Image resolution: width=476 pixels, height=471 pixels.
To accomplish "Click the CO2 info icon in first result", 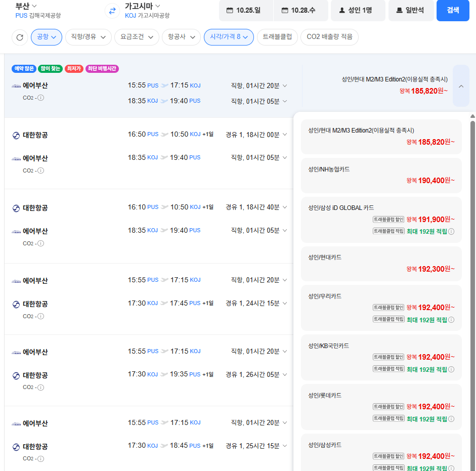I will [x=40, y=98].
